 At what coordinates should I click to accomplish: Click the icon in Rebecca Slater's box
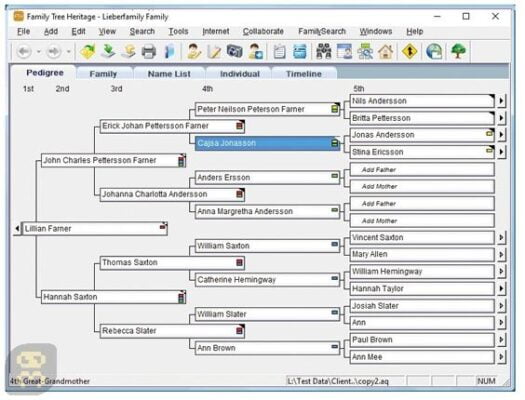[x=239, y=331]
